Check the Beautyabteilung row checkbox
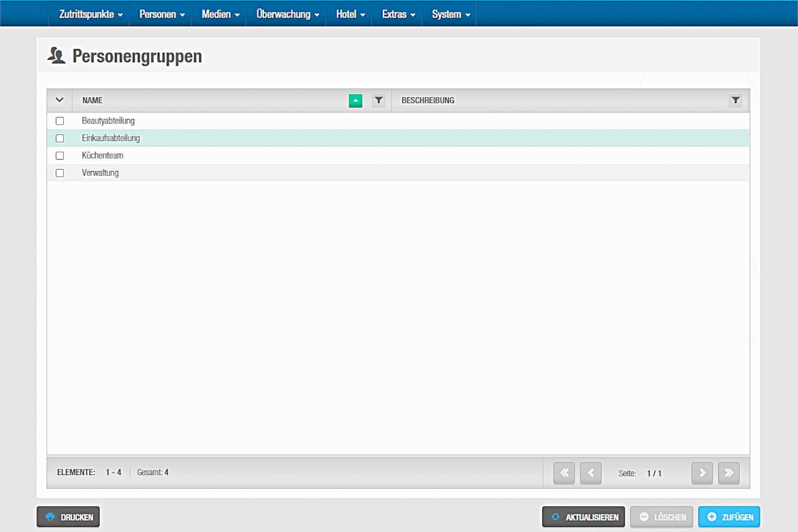 pos(60,121)
